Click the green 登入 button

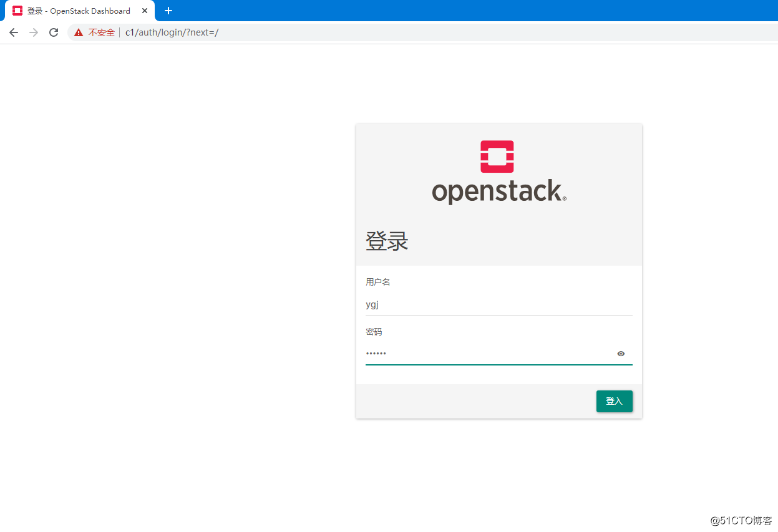click(615, 401)
